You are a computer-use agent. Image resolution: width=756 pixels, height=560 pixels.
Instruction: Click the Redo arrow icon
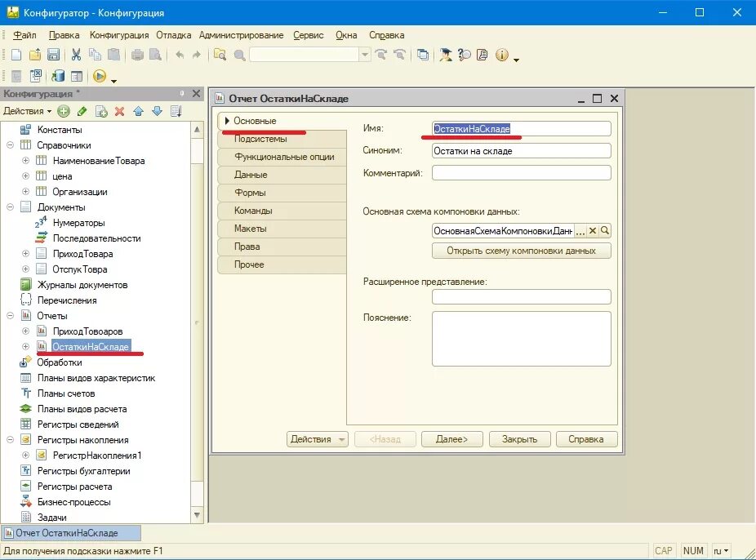tap(196, 55)
